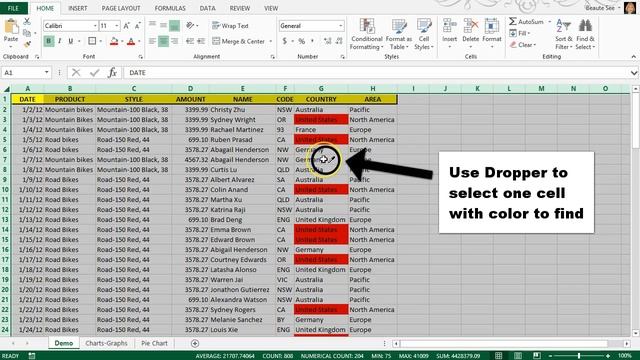Open the Merge & Center dropdown arrow

tap(271, 41)
